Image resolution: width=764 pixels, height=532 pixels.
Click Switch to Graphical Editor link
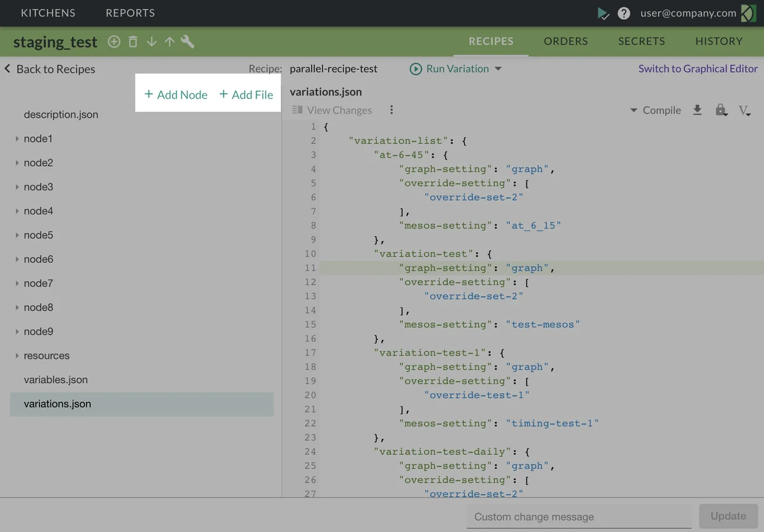coord(698,69)
